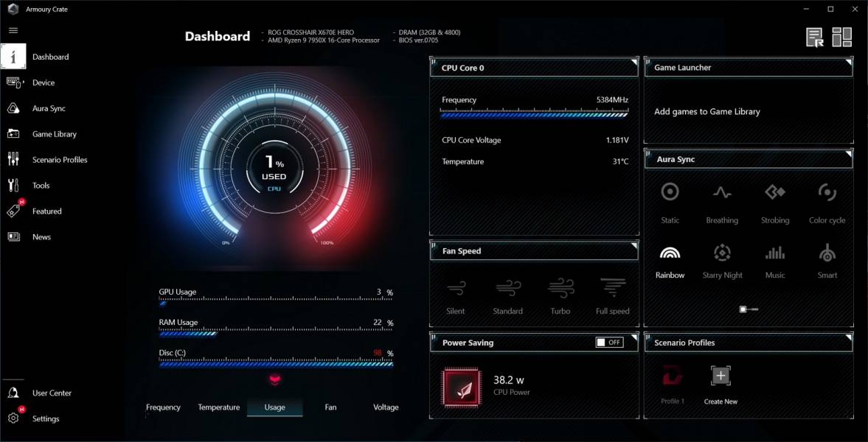Click the Dashboard info icon in sidebar

pos(13,57)
